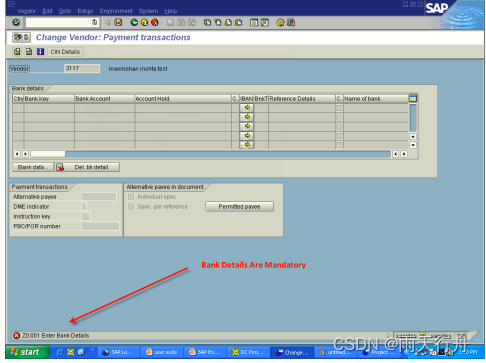Image resolution: width=486 pixels, height=363 pixels.
Task: Click the Permitted payee button
Action: (239, 207)
